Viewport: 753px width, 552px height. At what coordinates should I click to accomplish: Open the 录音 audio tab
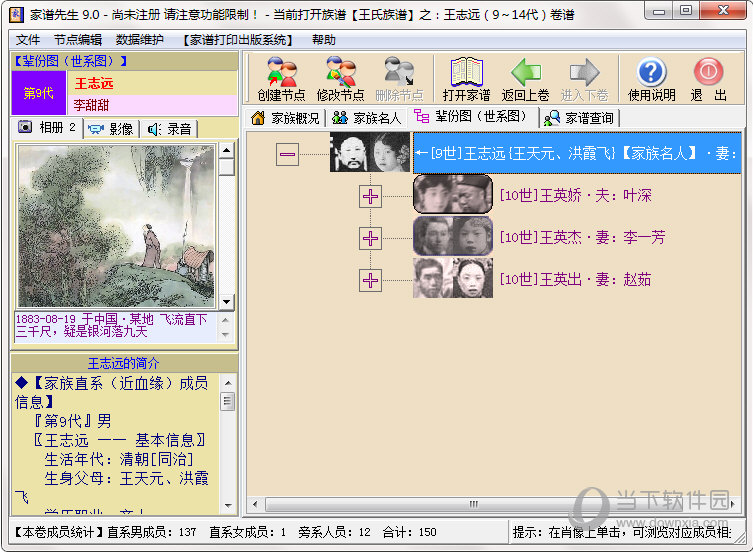click(170, 129)
